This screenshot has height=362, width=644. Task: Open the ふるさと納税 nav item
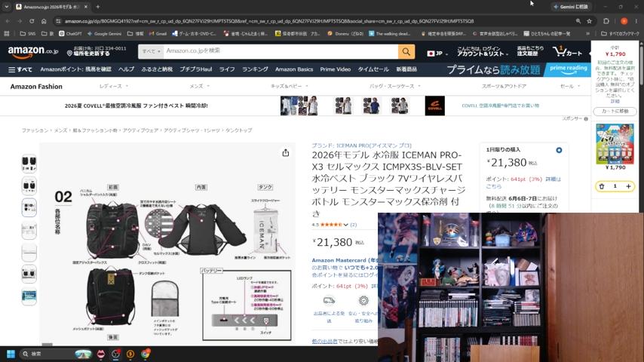pyautogui.click(x=157, y=69)
